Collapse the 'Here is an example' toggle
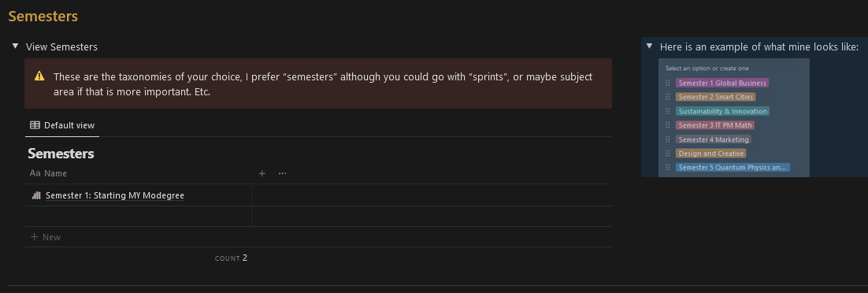 click(649, 46)
